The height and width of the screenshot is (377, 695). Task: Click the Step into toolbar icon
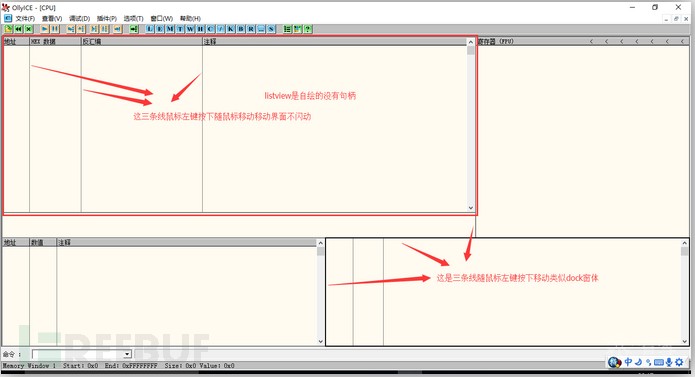click(x=70, y=29)
